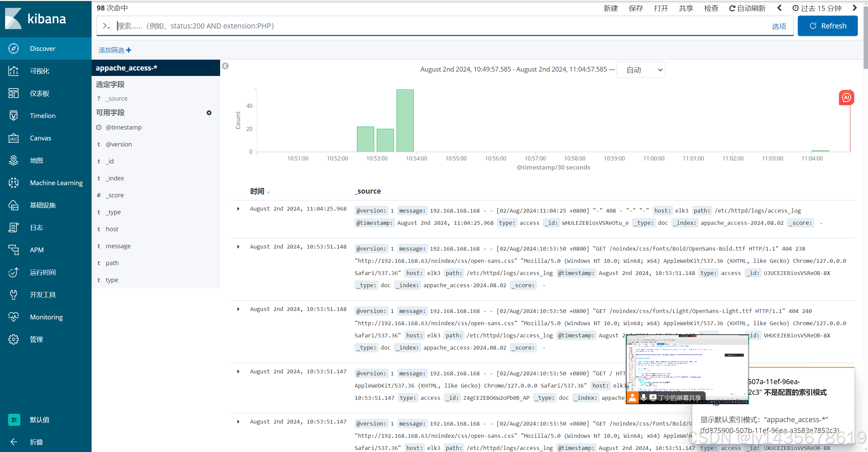This screenshot has width=868, height=452.
Task: Open the 检查 (Inspect) menu item
Action: [x=711, y=8]
